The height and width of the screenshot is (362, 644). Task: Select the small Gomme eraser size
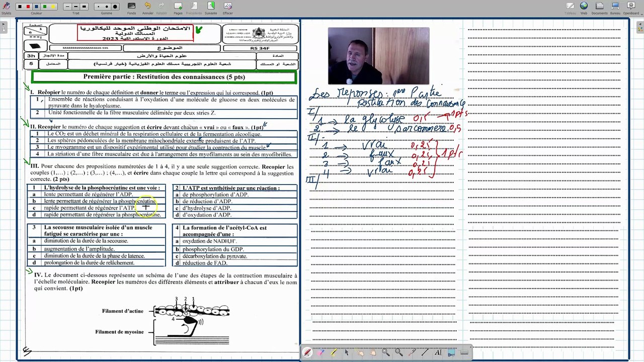click(99, 7)
